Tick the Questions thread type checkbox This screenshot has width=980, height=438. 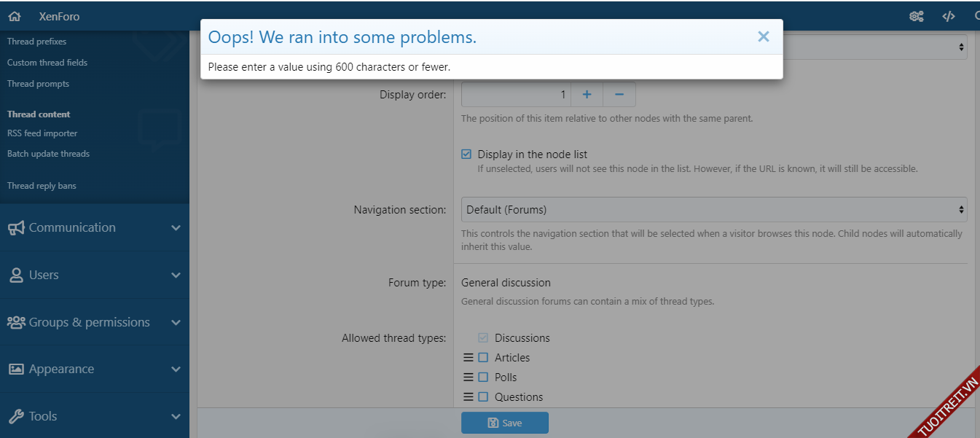483,397
